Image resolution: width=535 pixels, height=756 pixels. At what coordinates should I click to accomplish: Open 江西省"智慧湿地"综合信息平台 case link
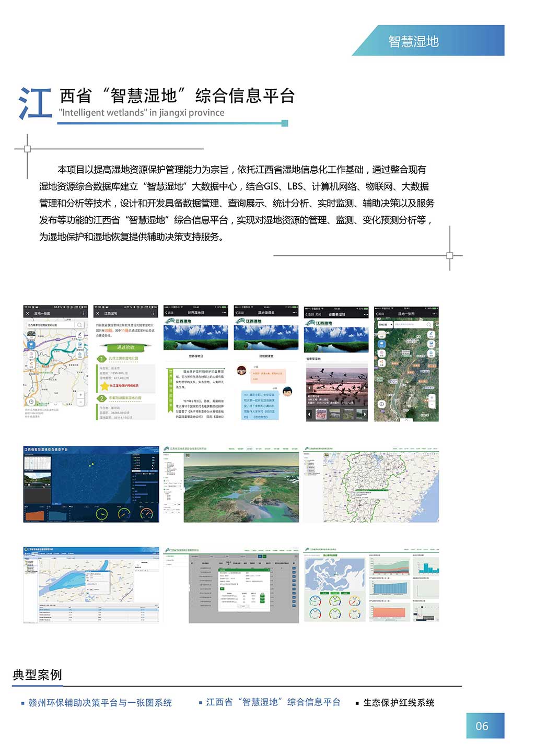(x=273, y=702)
